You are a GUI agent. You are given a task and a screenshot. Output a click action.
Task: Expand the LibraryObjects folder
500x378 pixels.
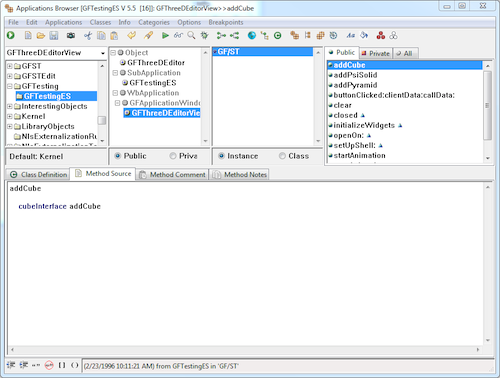tap(10, 126)
